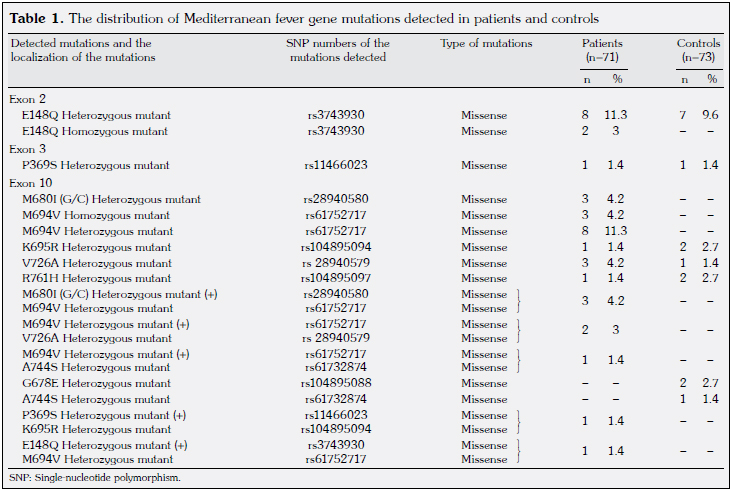Select the "Exon 10" section heading
The width and height of the screenshot is (732, 491).
[x=31, y=184]
